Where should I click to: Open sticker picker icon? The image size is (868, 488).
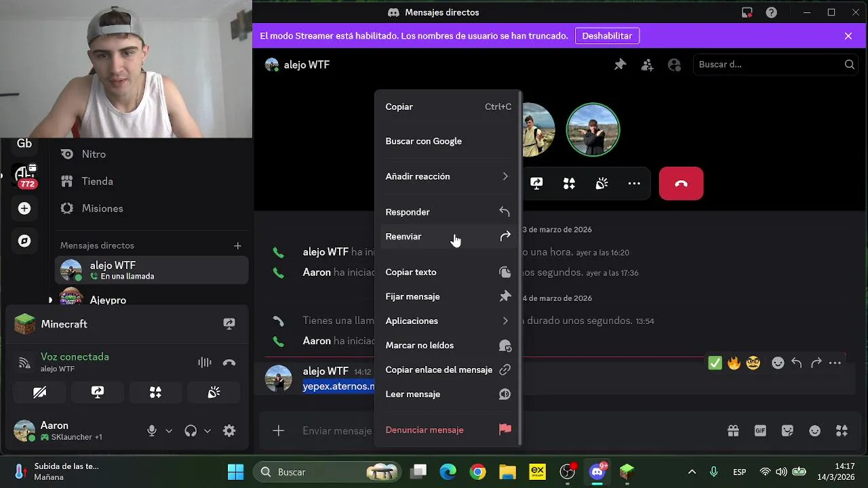pos(787,430)
